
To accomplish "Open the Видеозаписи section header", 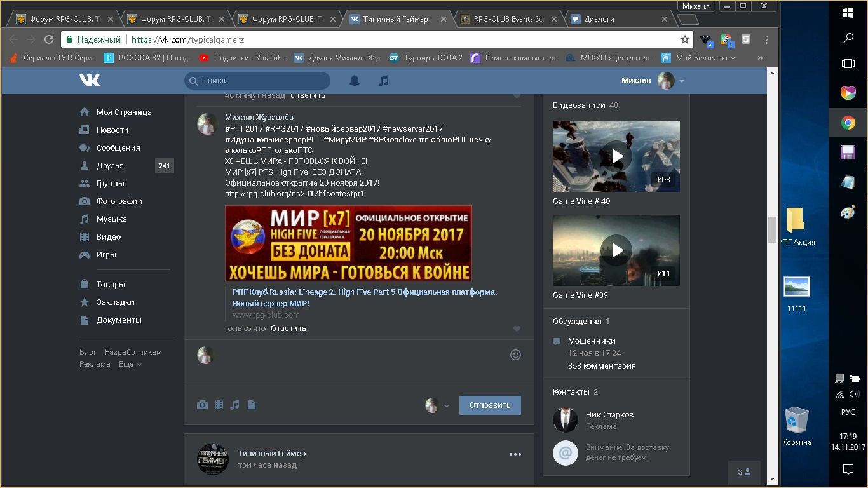I will click(585, 105).
